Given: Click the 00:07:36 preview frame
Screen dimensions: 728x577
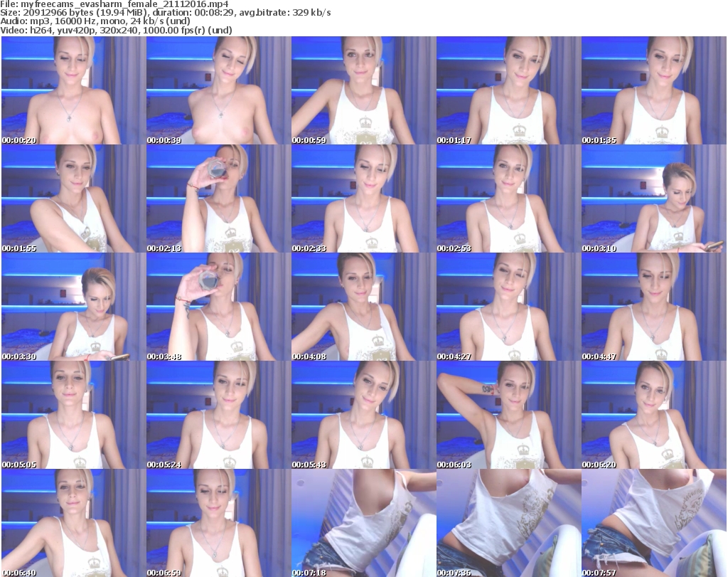Looking at the screenshot, I should [x=508, y=523].
